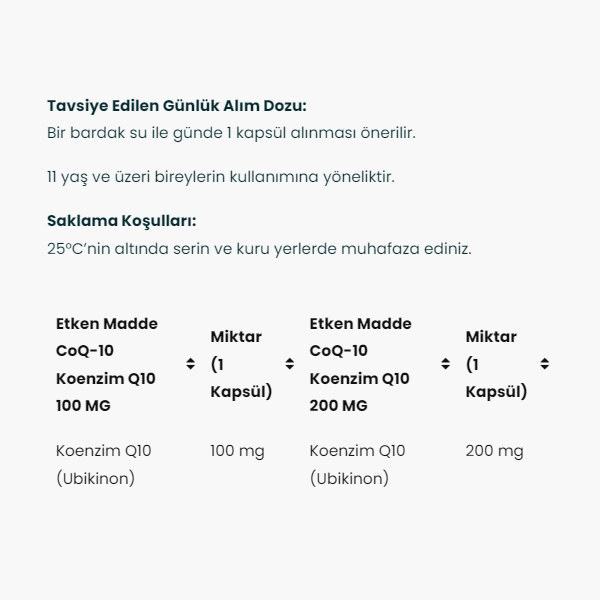Select second Koenzim Q10 (Ubikinon) cell
This screenshot has height=600, width=600.
point(357,465)
